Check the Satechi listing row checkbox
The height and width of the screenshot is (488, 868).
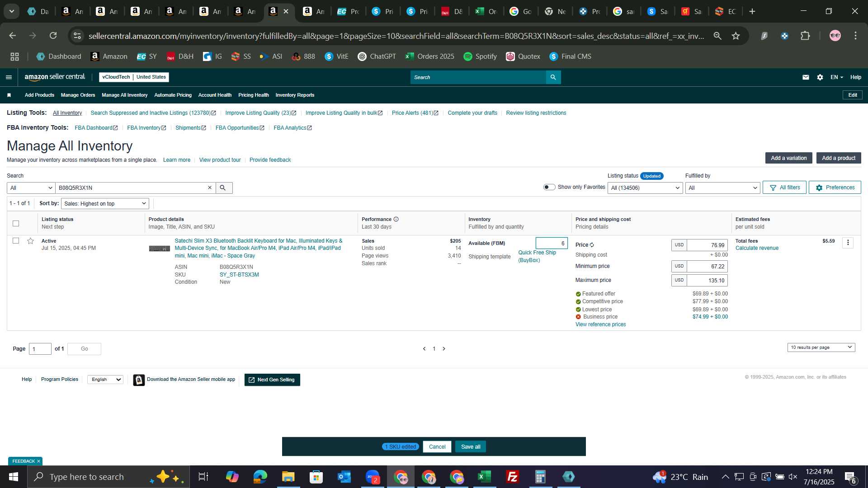coord(16,241)
